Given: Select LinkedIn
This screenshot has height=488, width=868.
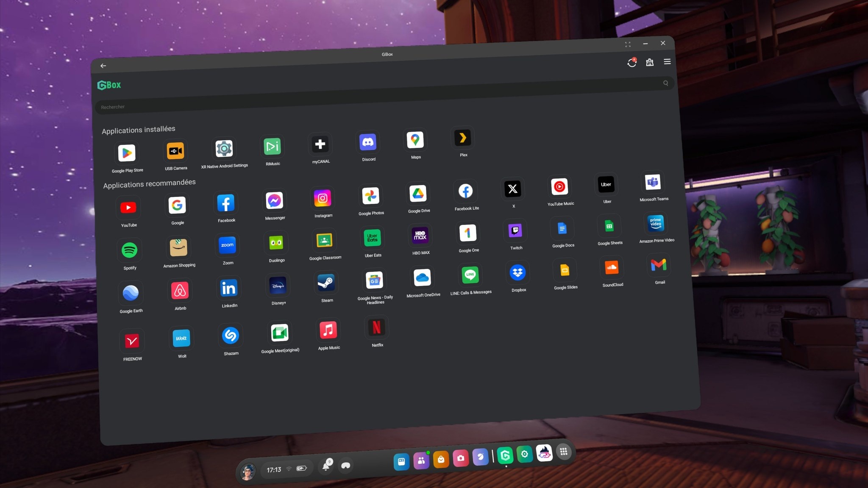Looking at the screenshot, I should pos(229,288).
